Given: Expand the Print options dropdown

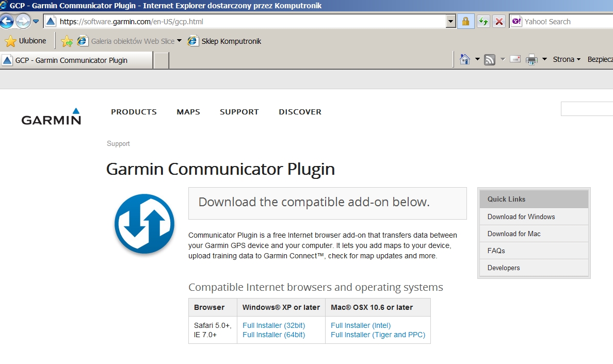Looking at the screenshot, I should point(544,59).
